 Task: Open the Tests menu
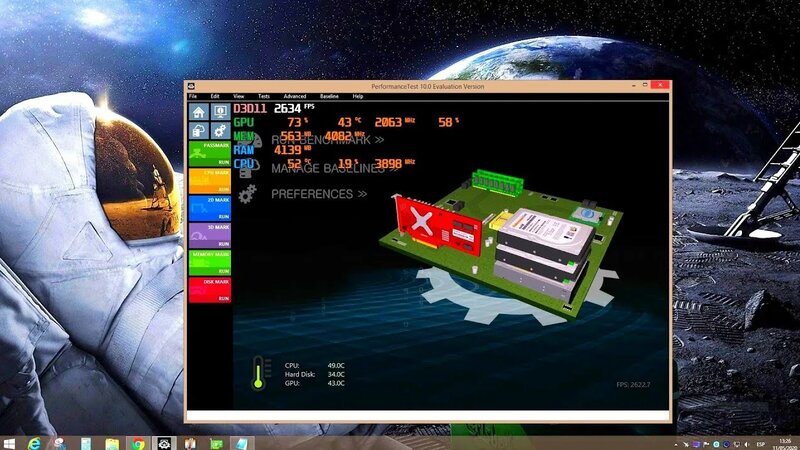(x=264, y=96)
